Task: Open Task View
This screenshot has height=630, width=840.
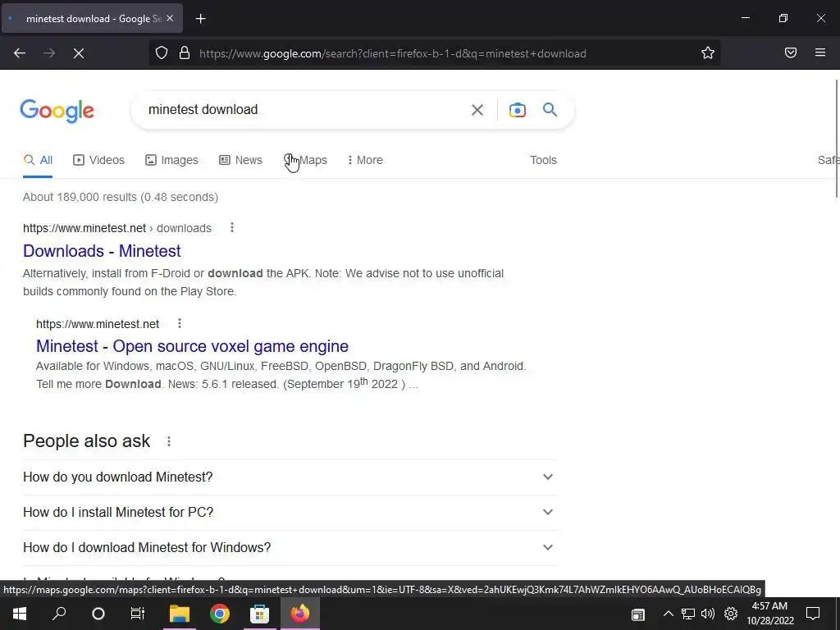Action: coord(138,614)
